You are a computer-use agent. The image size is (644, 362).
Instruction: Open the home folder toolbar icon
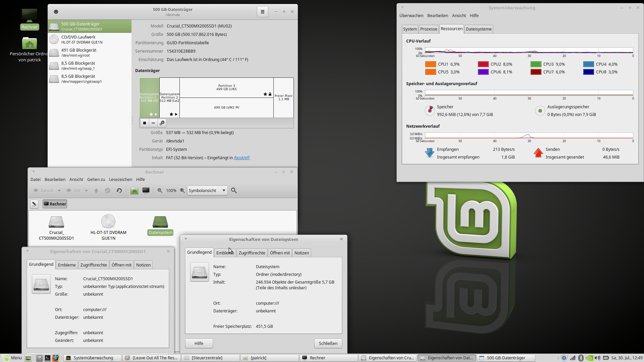pos(135,191)
